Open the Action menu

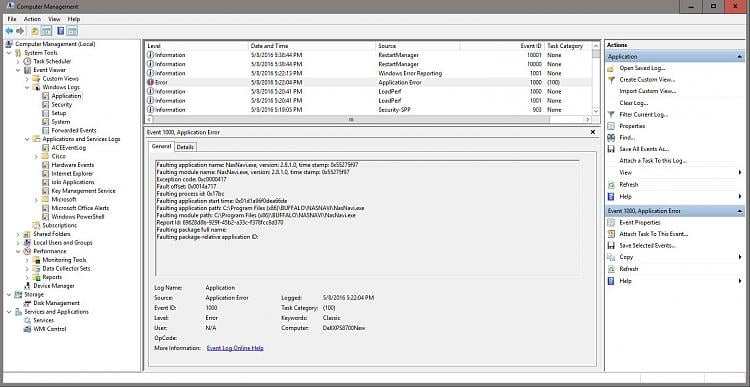tap(33, 19)
